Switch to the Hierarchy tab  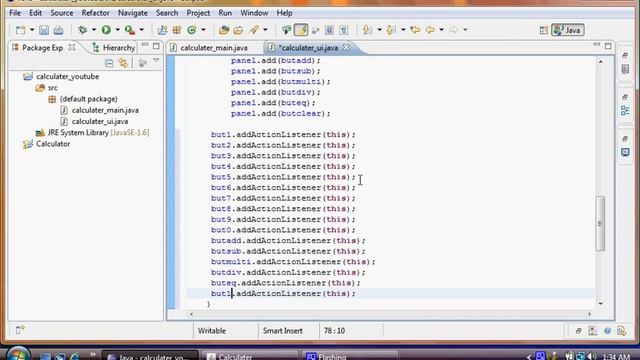coord(114,48)
